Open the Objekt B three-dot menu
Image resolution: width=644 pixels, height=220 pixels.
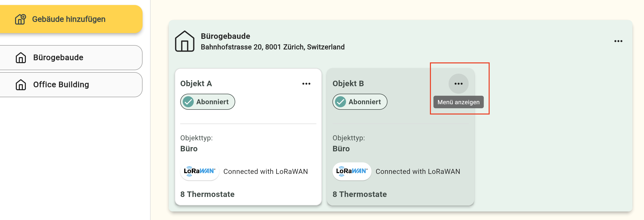coord(458,84)
